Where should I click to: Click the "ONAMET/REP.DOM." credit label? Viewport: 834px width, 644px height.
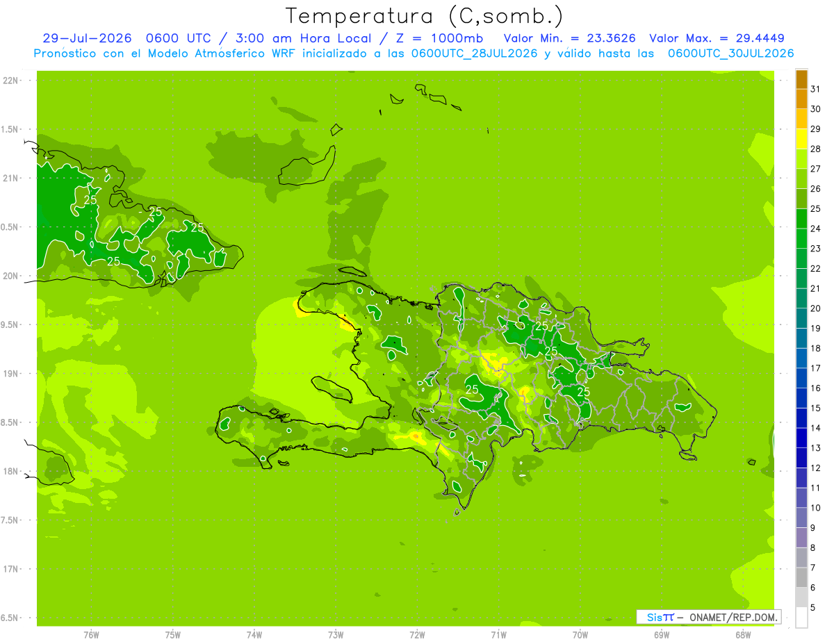tap(734, 617)
